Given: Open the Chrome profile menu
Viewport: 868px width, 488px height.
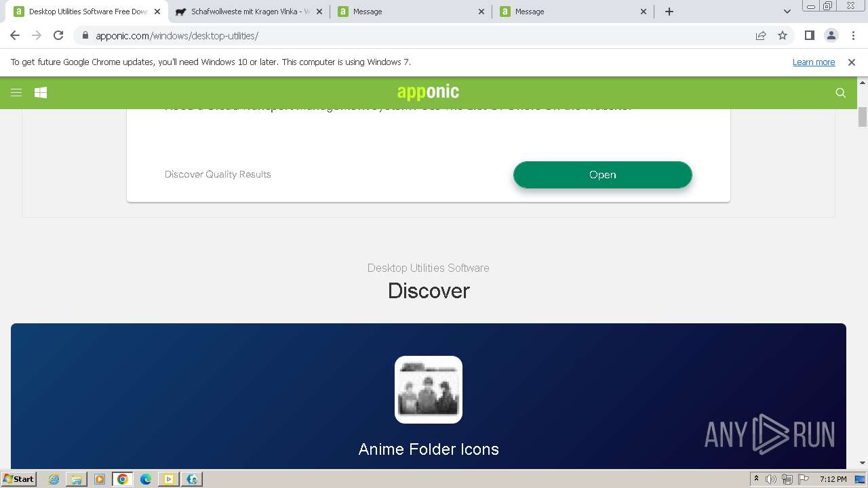Looking at the screenshot, I should tap(831, 36).
